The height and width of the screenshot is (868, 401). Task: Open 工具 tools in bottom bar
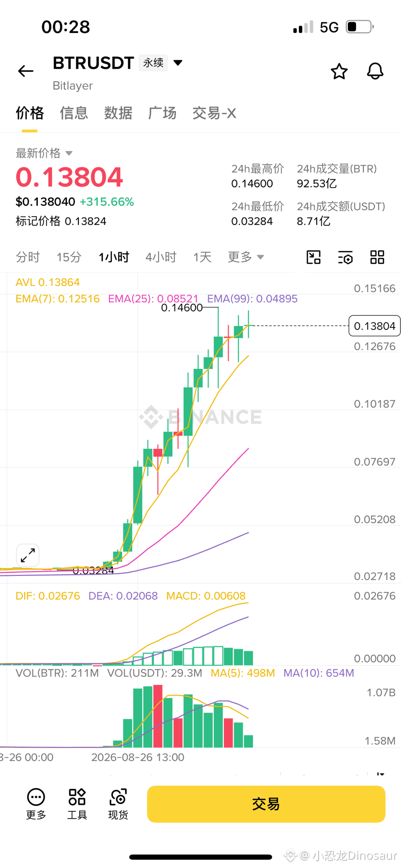77,804
